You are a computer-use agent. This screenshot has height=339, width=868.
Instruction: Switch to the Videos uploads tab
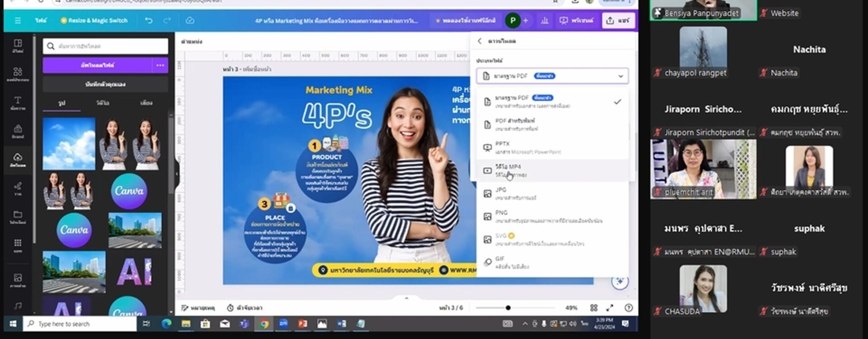pyautogui.click(x=103, y=103)
